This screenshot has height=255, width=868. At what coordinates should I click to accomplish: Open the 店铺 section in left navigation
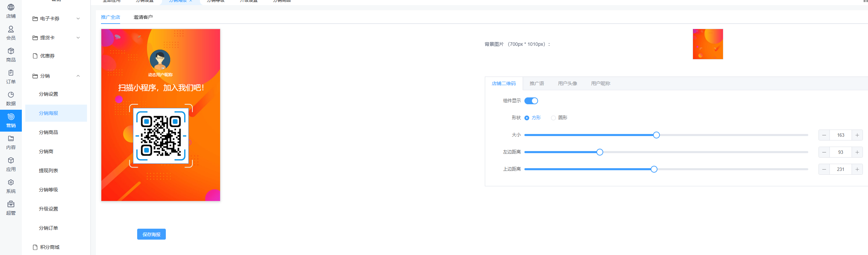coord(11,11)
